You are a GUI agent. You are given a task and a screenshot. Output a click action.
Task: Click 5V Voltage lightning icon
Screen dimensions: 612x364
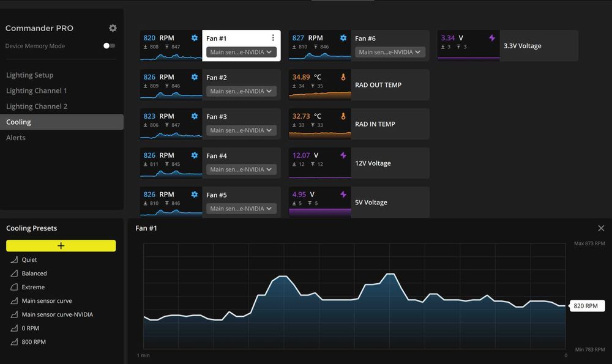pos(343,195)
